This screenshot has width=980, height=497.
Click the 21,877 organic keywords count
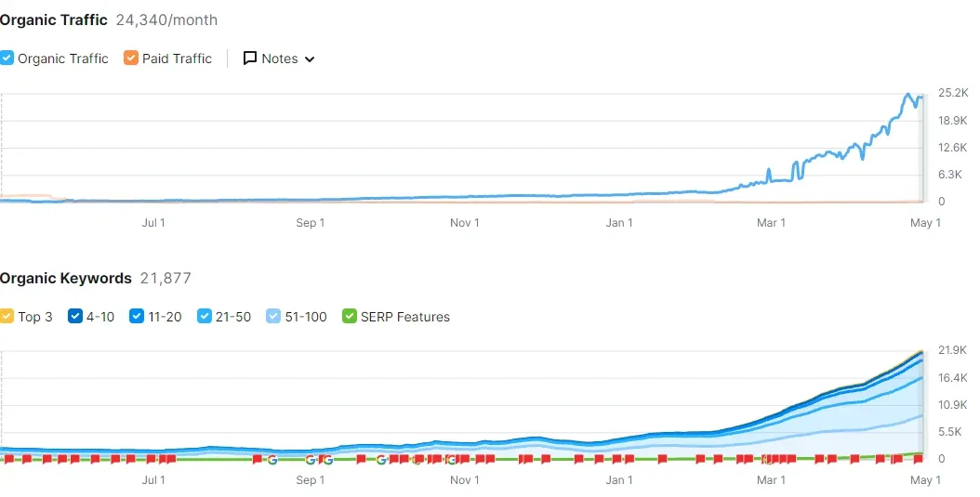pyautogui.click(x=166, y=278)
